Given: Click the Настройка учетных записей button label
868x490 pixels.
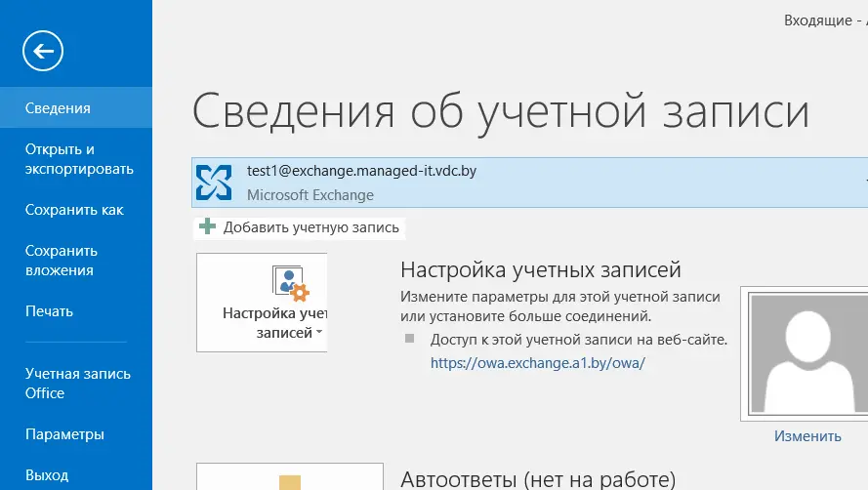Looking at the screenshot, I should [272, 323].
